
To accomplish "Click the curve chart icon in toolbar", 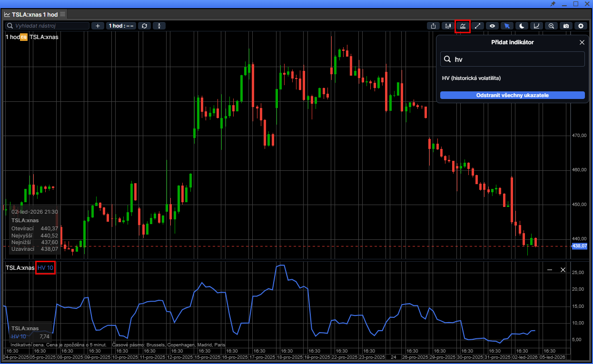I will 536,26.
